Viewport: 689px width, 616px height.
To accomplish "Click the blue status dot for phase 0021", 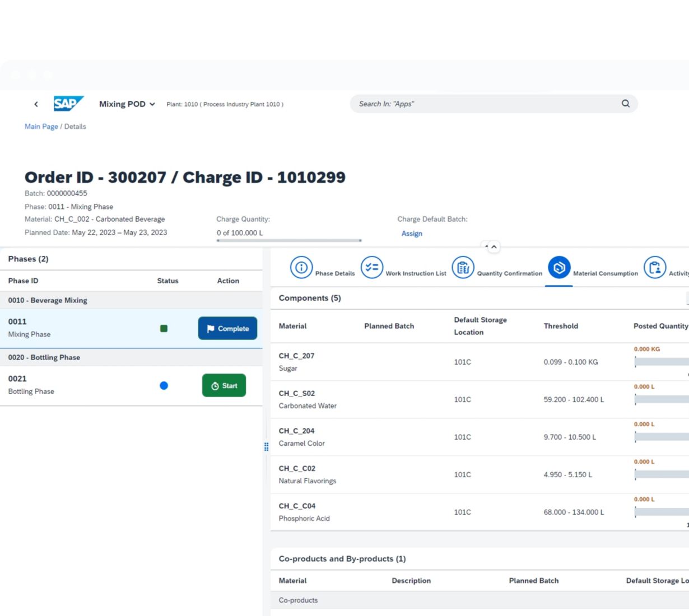I will point(164,385).
